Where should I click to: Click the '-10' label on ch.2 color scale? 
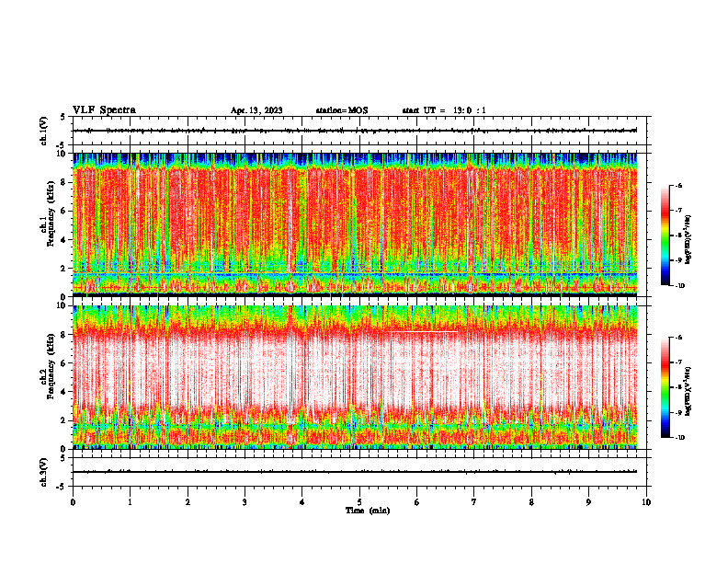coord(679,437)
